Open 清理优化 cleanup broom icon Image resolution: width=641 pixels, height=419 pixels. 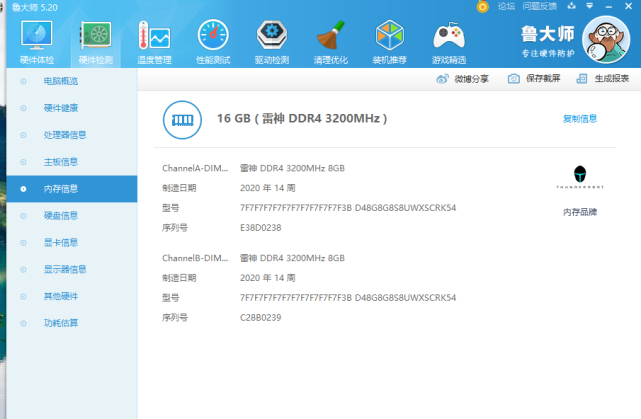(x=331, y=43)
